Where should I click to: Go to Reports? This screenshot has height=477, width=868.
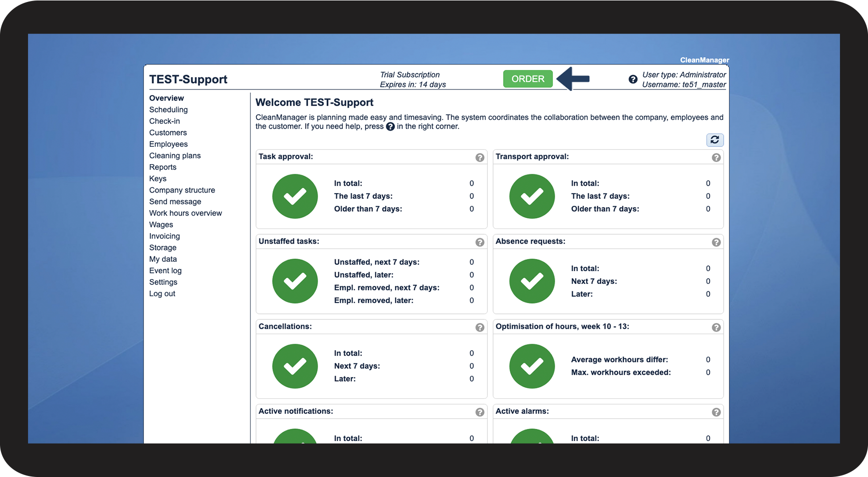coord(163,167)
